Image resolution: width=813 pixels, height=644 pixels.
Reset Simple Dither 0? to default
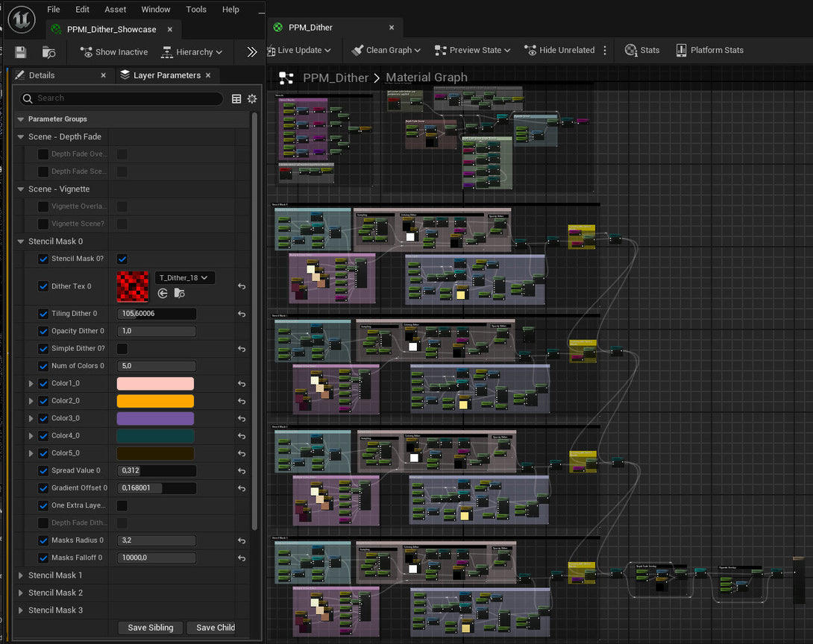242,349
